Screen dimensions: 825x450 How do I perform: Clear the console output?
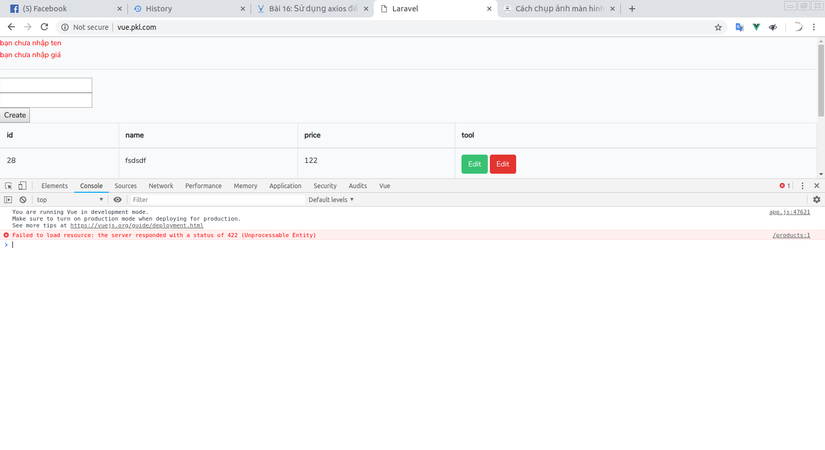pyautogui.click(x=23, y=199)
